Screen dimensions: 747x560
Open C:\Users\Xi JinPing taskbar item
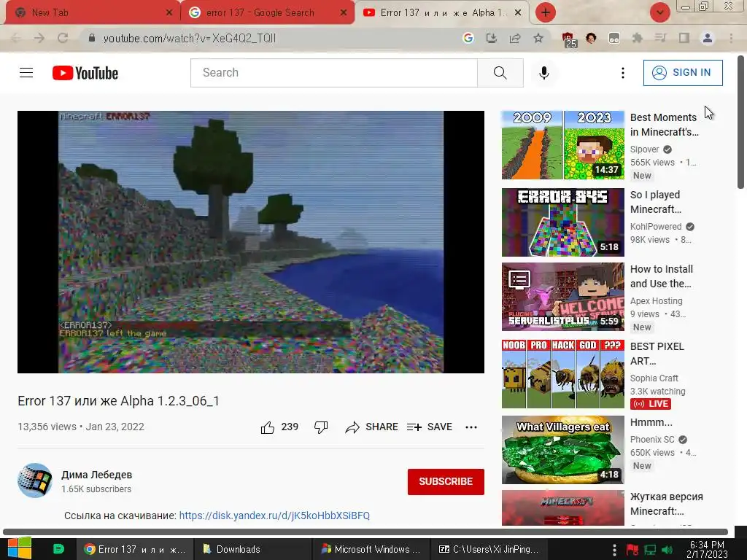[x=489, y=549]
